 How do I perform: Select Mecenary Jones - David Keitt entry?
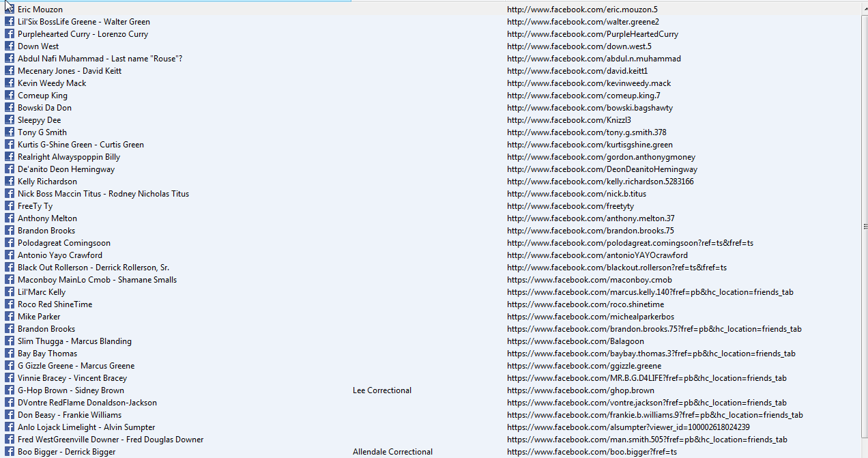click(x=70, y=71)
